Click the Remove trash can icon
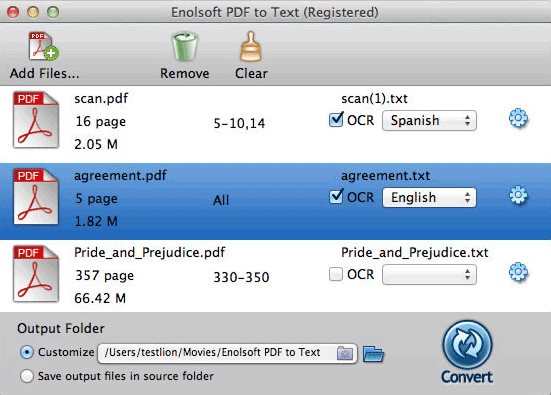 [x=185, y=47]
